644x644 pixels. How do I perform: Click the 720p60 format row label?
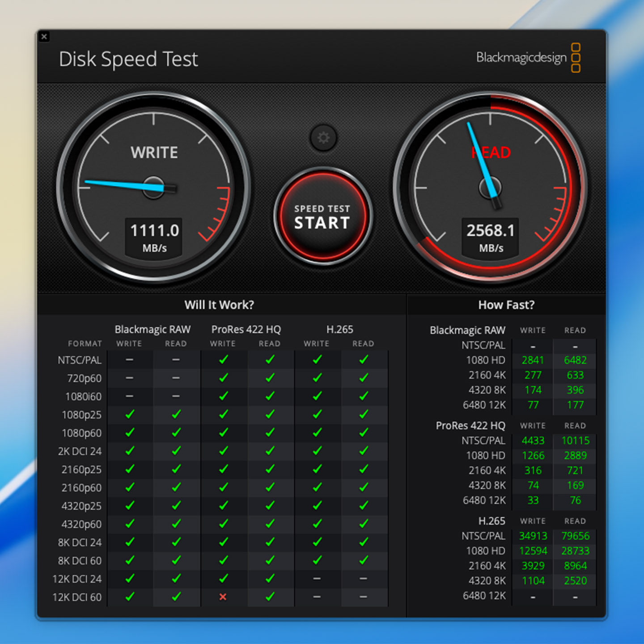click(x=84, y=378)
